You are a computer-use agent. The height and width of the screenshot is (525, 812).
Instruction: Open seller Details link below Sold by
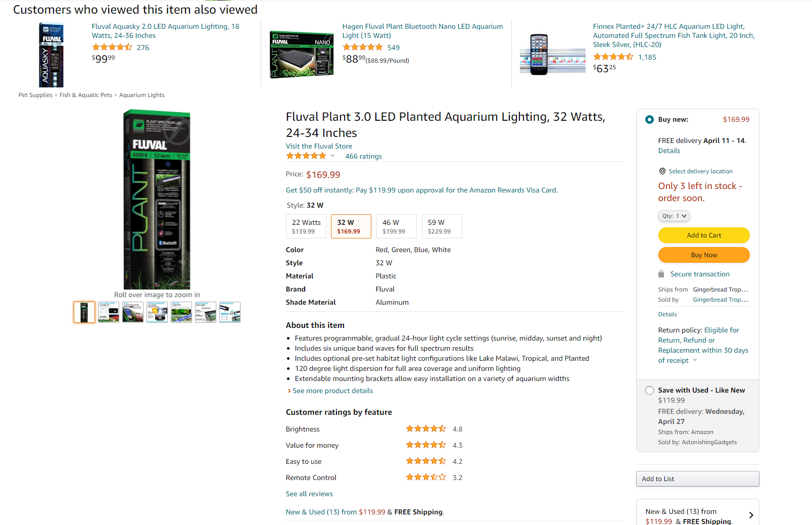pyautogui.click(x=667, y=314)
